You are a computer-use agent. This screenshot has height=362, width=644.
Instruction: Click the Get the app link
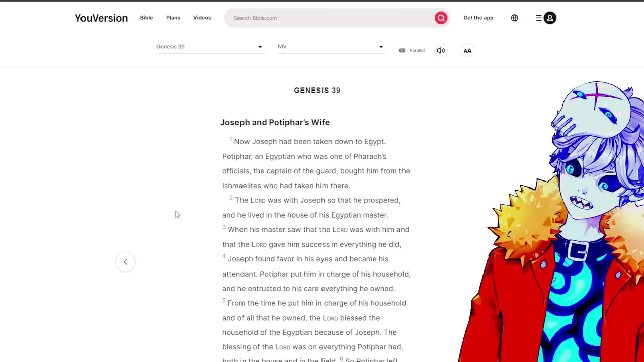(x=478, y=18)
